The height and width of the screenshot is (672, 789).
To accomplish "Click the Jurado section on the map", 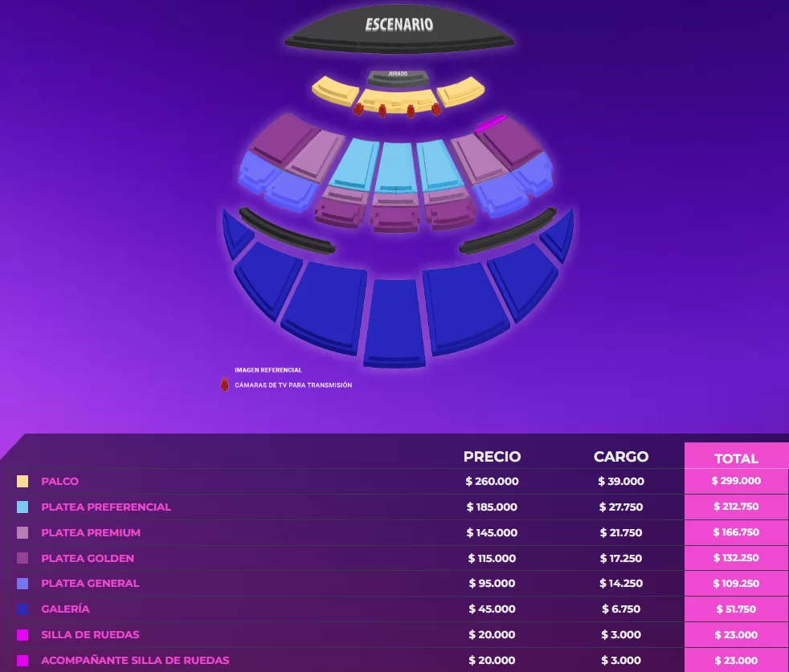I will coord(398,78).
